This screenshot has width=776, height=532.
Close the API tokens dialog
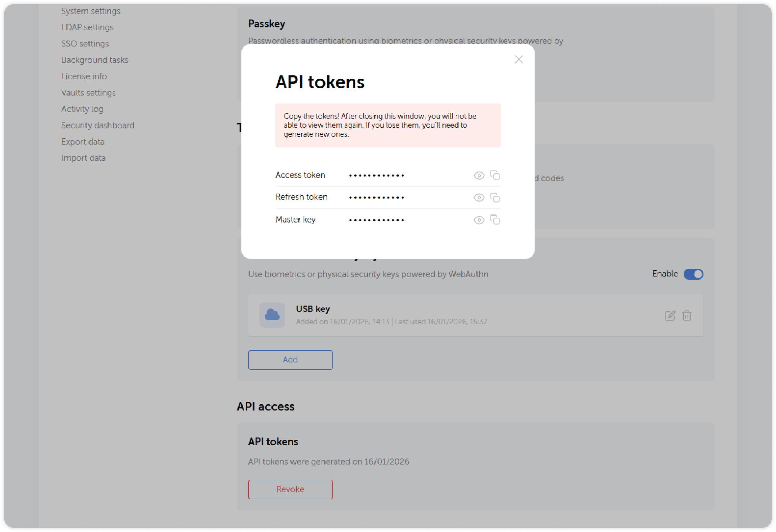(x=518, y=59)
